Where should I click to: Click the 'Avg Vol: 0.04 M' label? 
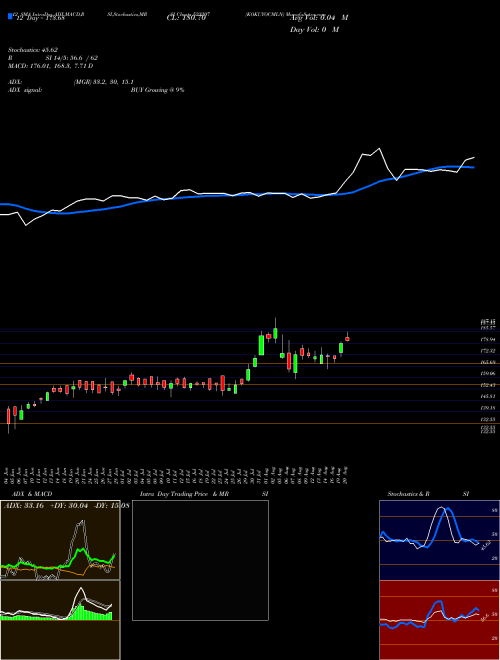coord(319,18)
